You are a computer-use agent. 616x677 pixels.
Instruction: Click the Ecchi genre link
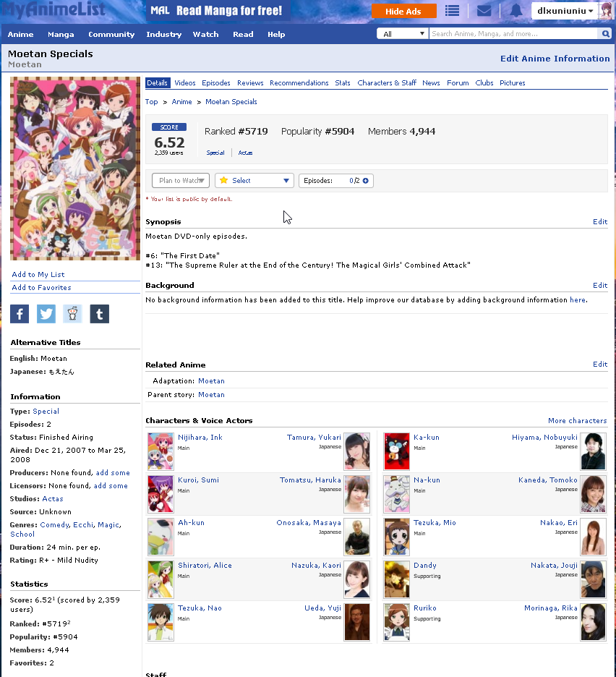83,524
